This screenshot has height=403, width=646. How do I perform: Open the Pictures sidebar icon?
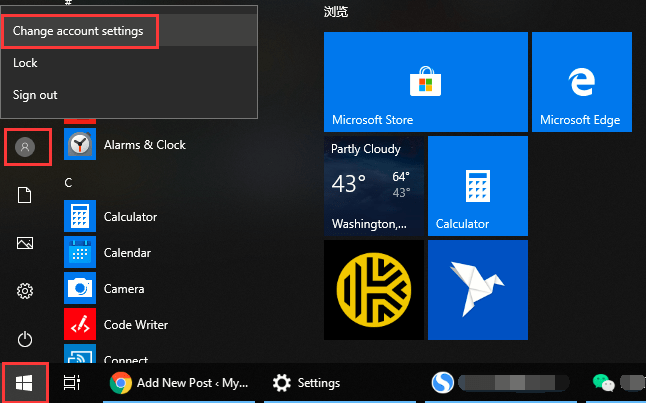25,243
